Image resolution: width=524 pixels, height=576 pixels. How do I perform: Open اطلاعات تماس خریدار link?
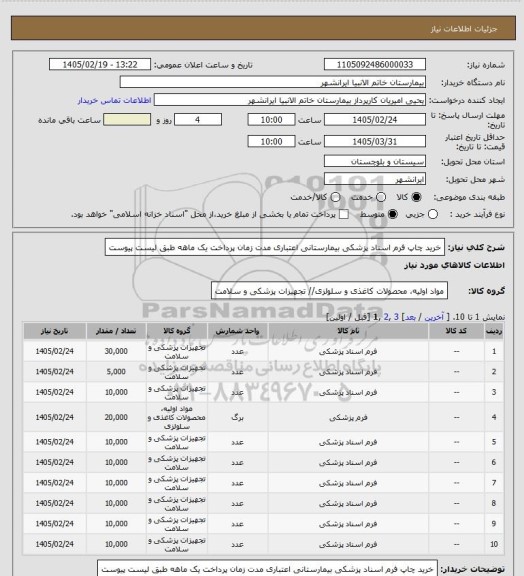[x=114, y=100]
